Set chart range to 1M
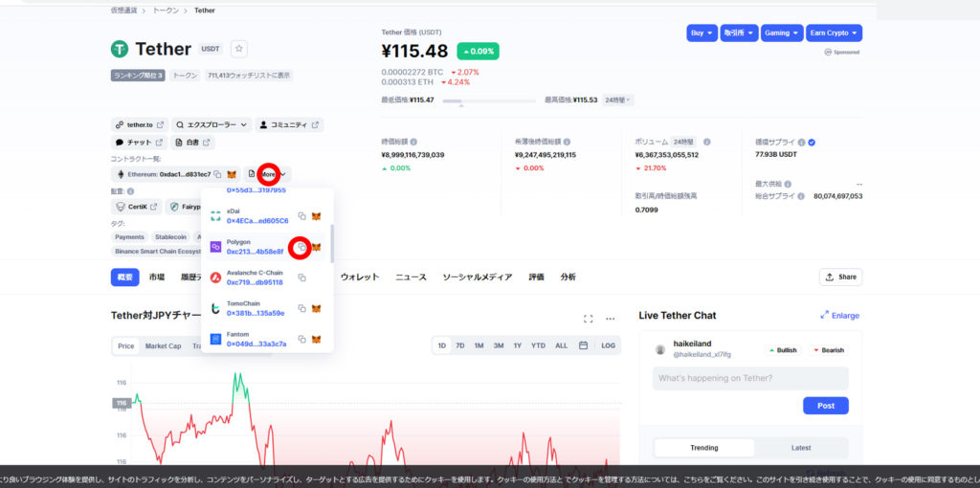The image size is (980, 488). pos(479,345)
